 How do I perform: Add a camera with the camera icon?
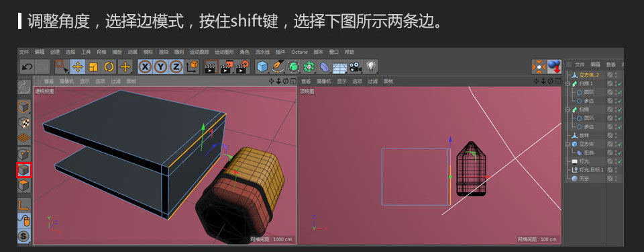(x=356, y=67)
